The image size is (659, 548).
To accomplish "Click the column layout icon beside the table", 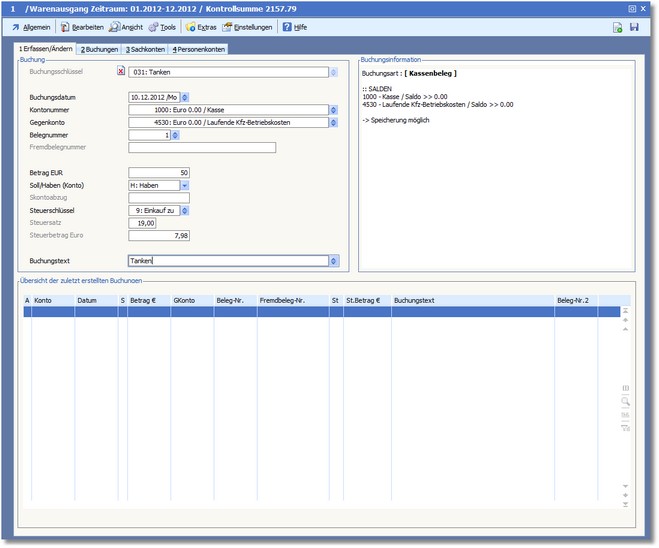I will coord(626,387).
